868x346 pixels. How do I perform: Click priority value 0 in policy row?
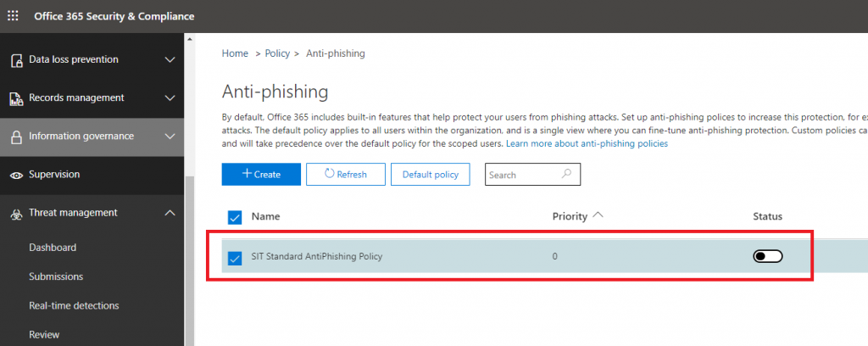(x=554, y=257)
